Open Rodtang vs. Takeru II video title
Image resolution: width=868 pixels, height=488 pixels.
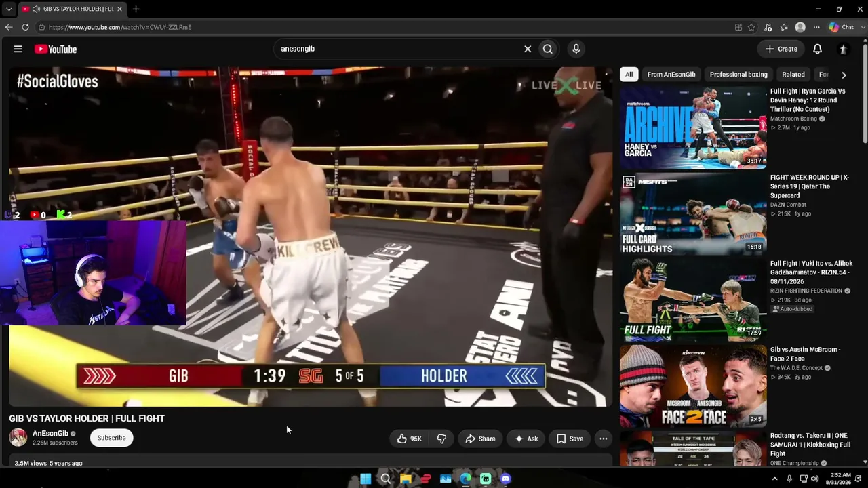click(x=810, y=445)
